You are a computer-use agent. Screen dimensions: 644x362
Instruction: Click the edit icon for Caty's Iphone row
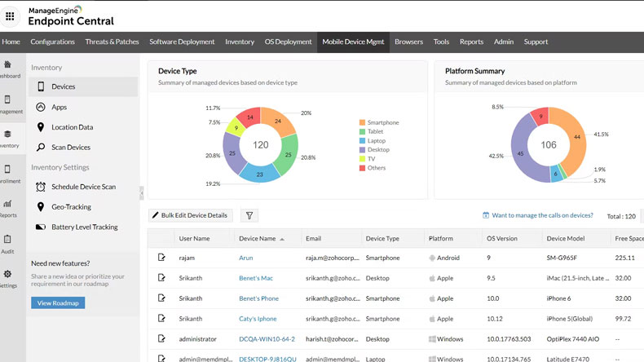[x=161, y=318]
